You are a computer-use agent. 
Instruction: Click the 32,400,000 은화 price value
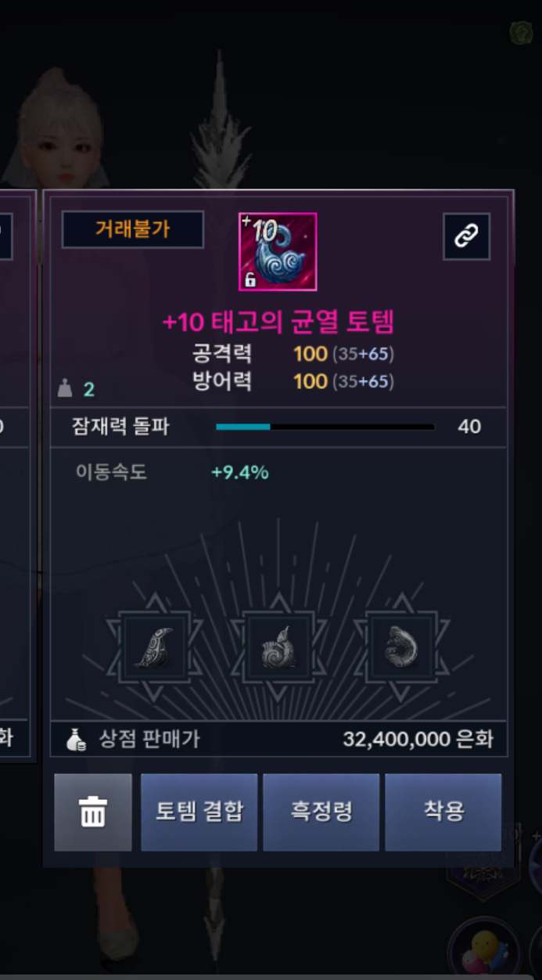pyautogui.click(x=418, y=740)
